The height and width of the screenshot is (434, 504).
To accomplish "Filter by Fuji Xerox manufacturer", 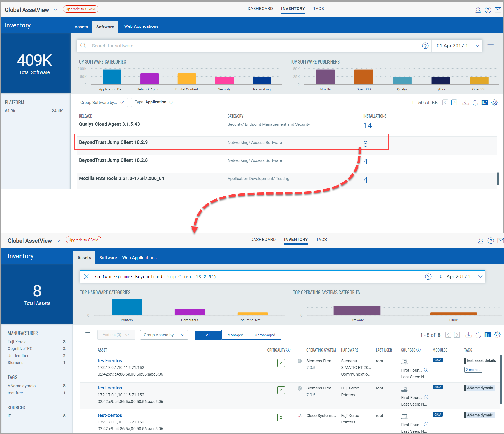I will 36,342.
